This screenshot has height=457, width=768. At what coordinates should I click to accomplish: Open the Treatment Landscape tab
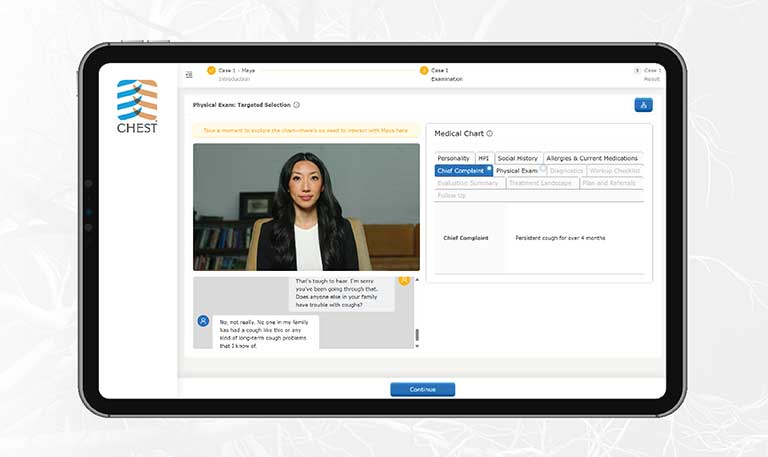pos(541,183)
